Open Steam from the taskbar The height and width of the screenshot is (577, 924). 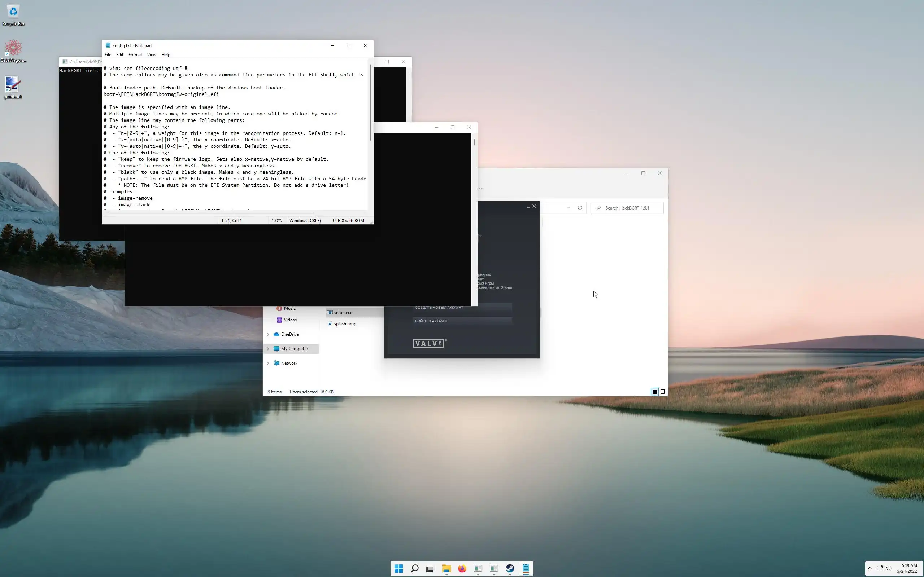pos(510,568)
